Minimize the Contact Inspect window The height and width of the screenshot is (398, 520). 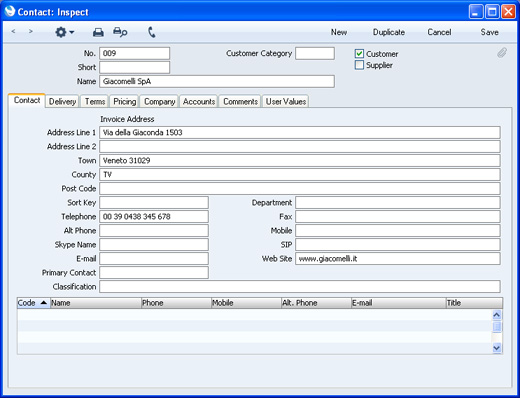476,12
